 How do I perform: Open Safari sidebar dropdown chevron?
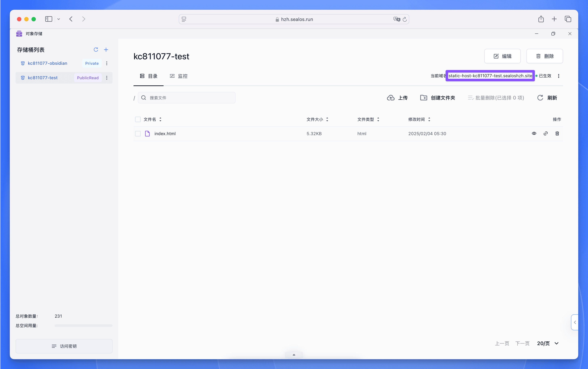[59, 19]
